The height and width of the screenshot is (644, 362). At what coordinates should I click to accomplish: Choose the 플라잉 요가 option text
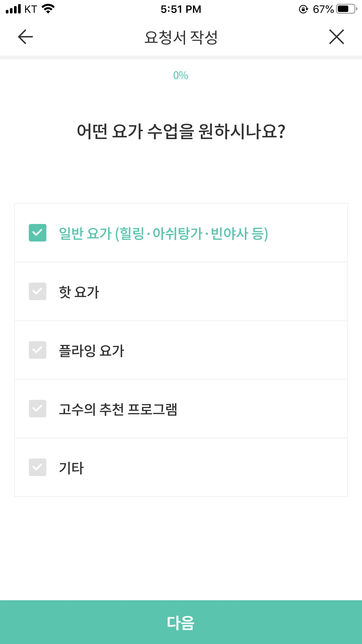(x=92, y=351)
